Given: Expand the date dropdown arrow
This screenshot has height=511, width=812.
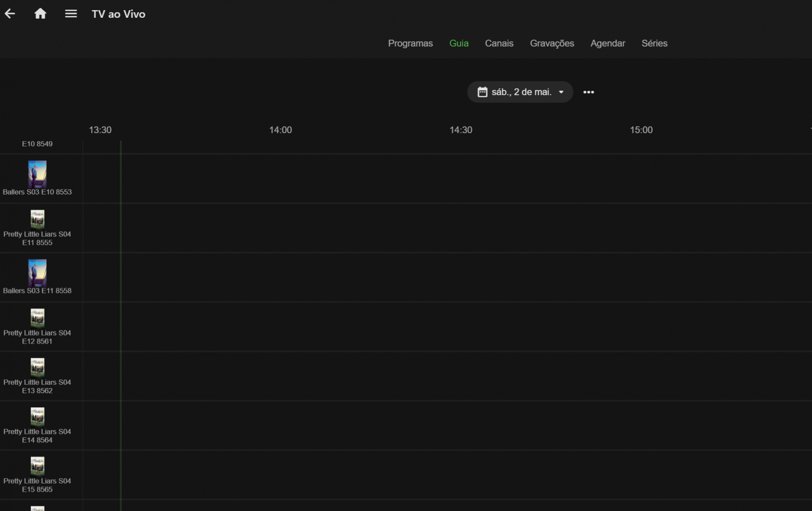Looking at the screenshot, I should 561,92.
